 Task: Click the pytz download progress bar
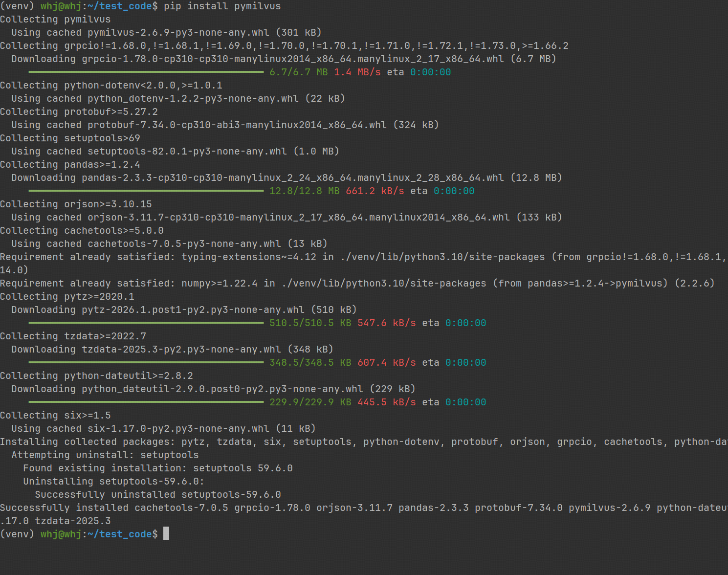pyautogui.click(x=146, y=323)
